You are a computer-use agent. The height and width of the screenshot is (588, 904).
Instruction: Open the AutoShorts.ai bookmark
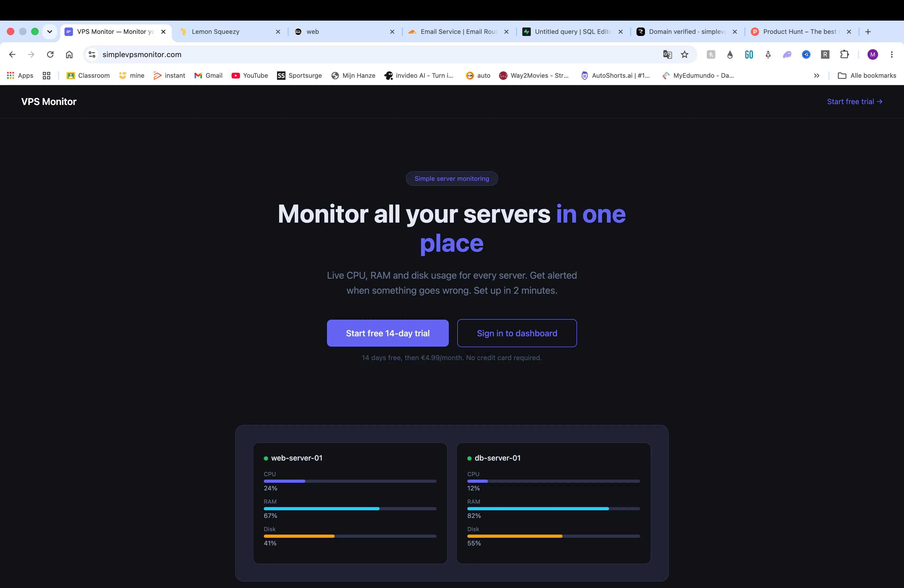pyautogui.click(x=615, y=76)
